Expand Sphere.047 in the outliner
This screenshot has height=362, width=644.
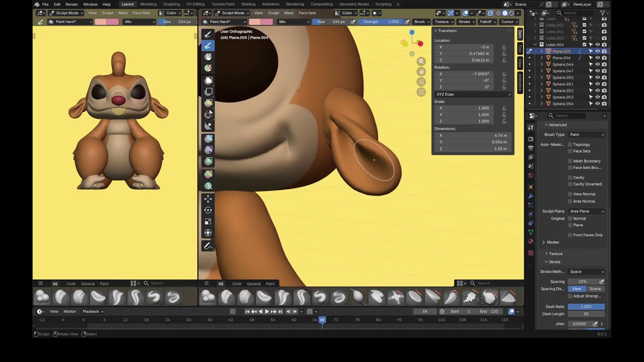542,71
